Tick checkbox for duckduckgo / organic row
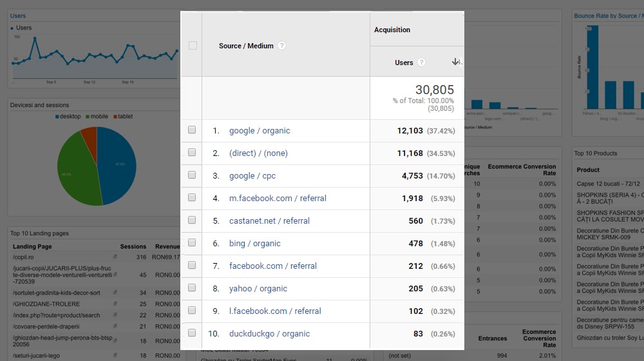Image resolution: width=644 pixels, height=361 pixels. click(192, 333)
